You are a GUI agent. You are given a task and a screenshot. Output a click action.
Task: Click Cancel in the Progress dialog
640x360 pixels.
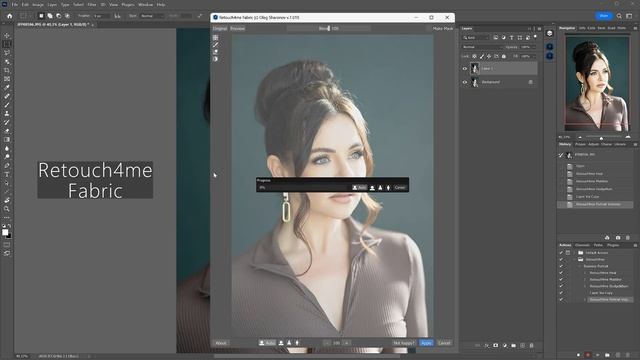400,187
